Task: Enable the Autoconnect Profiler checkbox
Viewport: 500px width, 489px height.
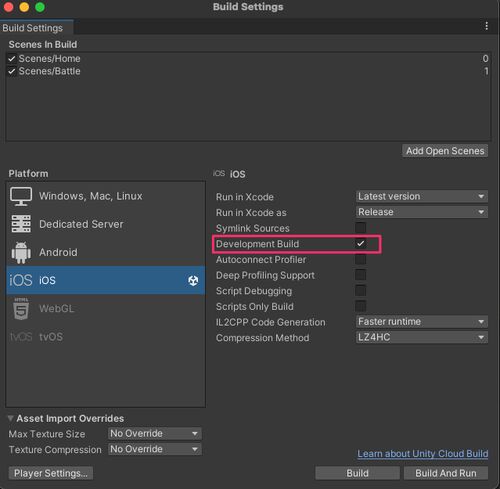Action: (360, 259)
